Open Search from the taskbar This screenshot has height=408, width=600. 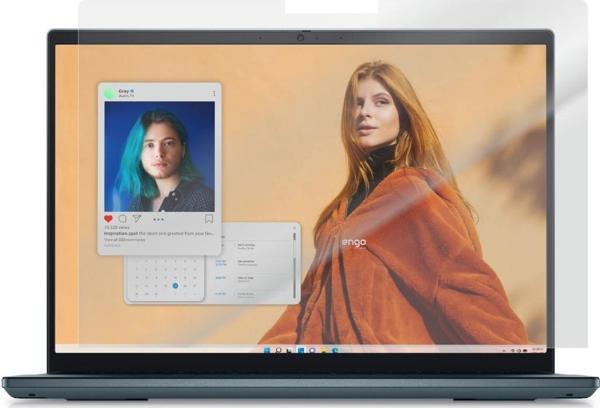pos(279,350)
